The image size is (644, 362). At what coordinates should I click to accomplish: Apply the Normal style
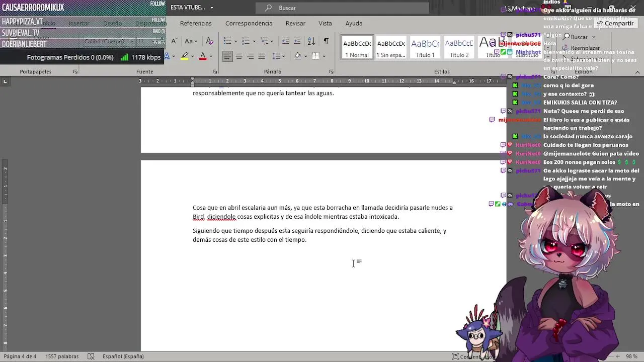(x=357, y=47)
